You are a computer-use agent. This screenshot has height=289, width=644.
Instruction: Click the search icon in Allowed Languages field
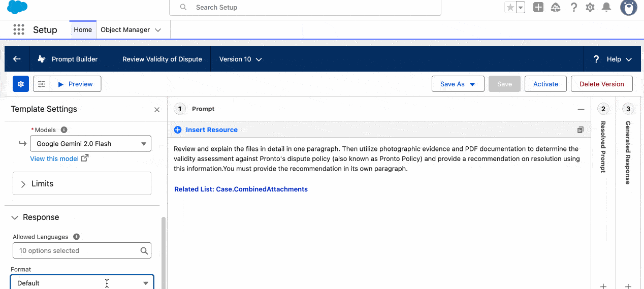click(x=144, y=250)
